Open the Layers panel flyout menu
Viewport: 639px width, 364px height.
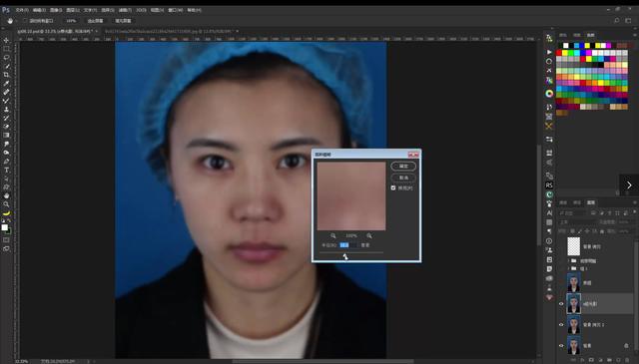(635, 202)
